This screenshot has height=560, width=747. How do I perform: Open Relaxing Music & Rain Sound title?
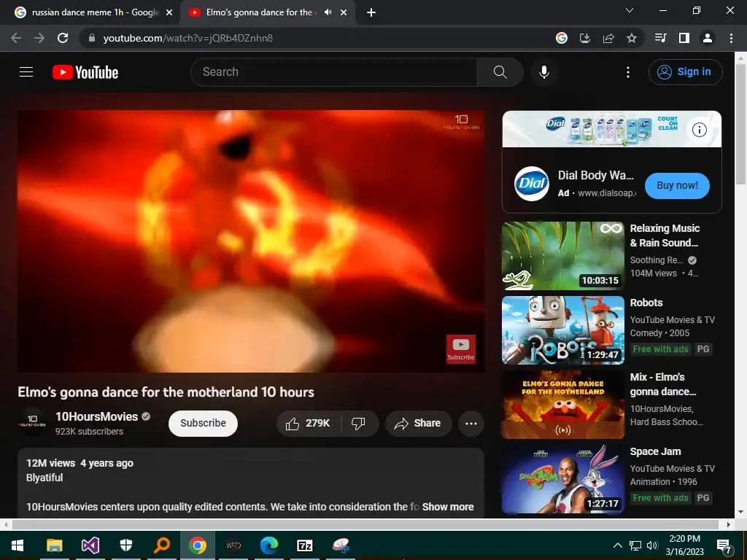665,236
